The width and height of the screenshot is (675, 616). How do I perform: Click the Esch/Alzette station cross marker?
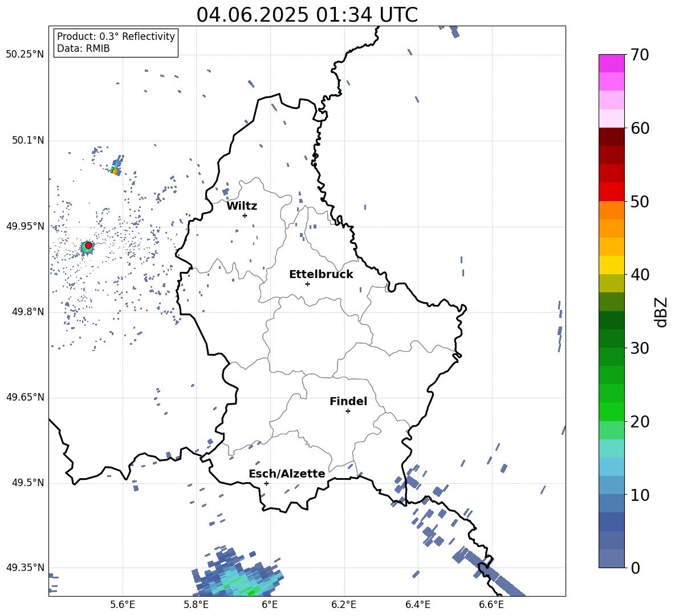pos(266,483)
